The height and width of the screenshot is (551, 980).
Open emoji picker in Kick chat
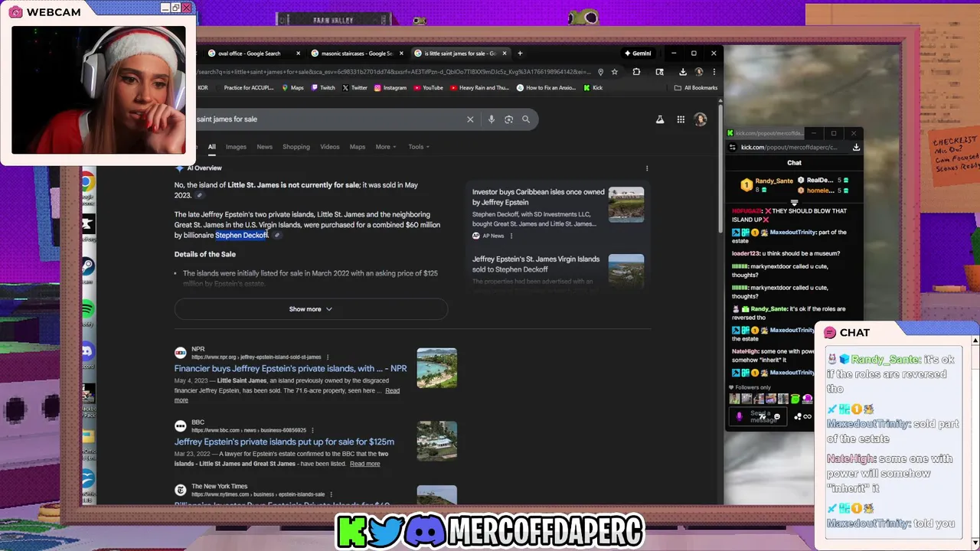pyautogui.click(x=777, y=416)
